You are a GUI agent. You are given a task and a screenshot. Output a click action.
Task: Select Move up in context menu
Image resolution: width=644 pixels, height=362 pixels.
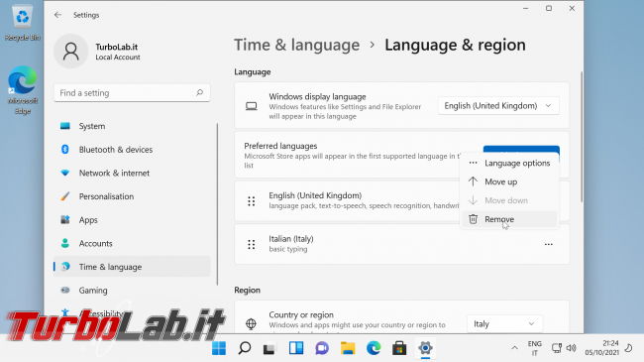click(x=509, y=181)
